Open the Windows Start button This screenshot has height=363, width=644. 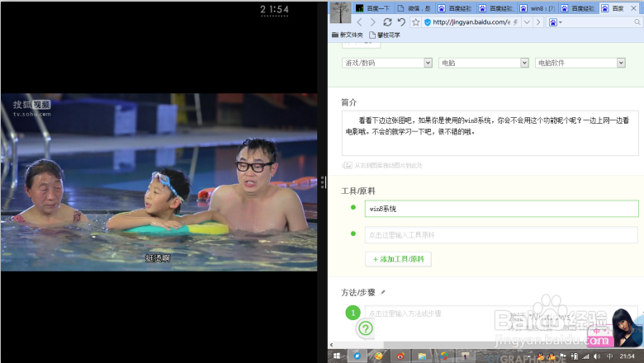[x=337, y=356]
